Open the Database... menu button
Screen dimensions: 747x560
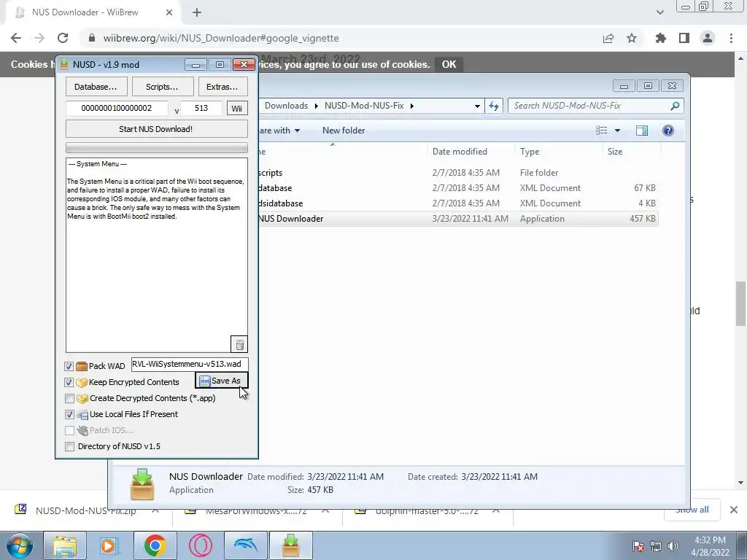[x=96, y=87]
